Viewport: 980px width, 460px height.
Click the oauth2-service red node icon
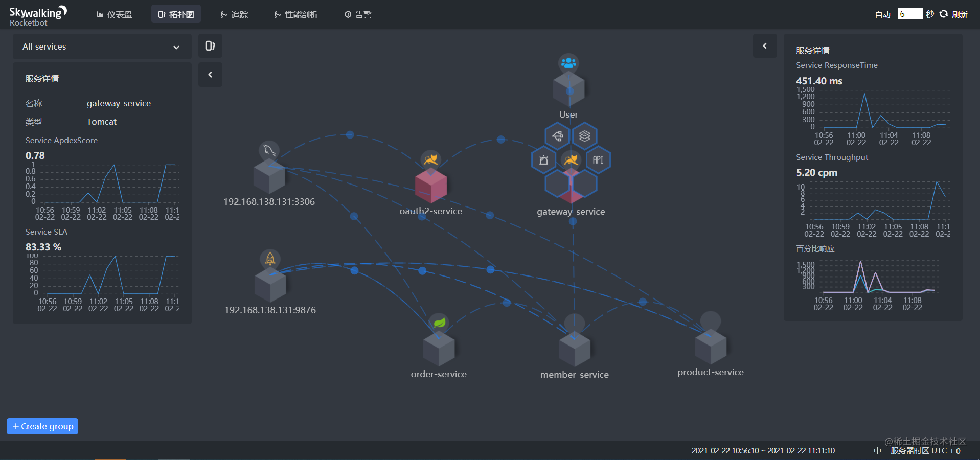(x=431, y=186)
